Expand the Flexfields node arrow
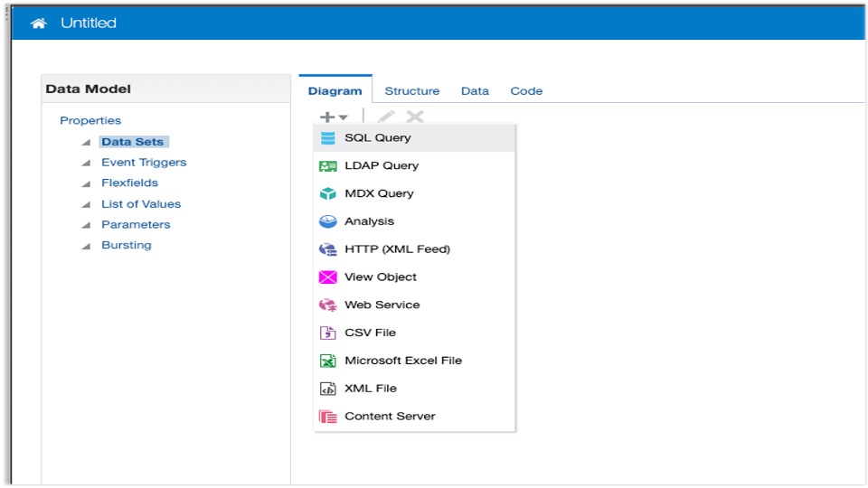 click(86, 183)
